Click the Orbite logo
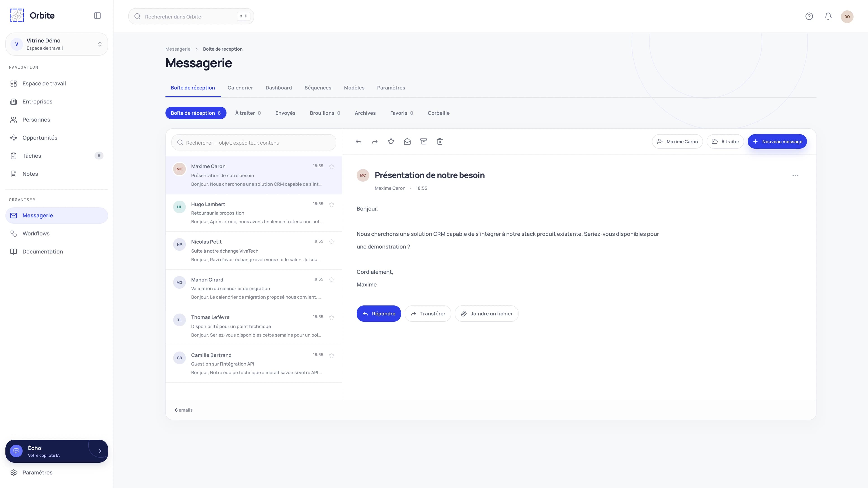 [32, 16]
